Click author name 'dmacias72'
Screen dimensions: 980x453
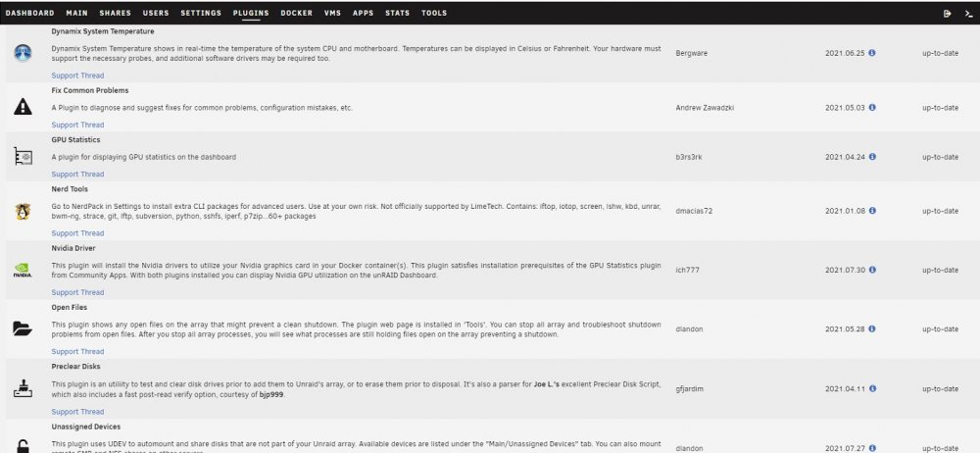694,212
